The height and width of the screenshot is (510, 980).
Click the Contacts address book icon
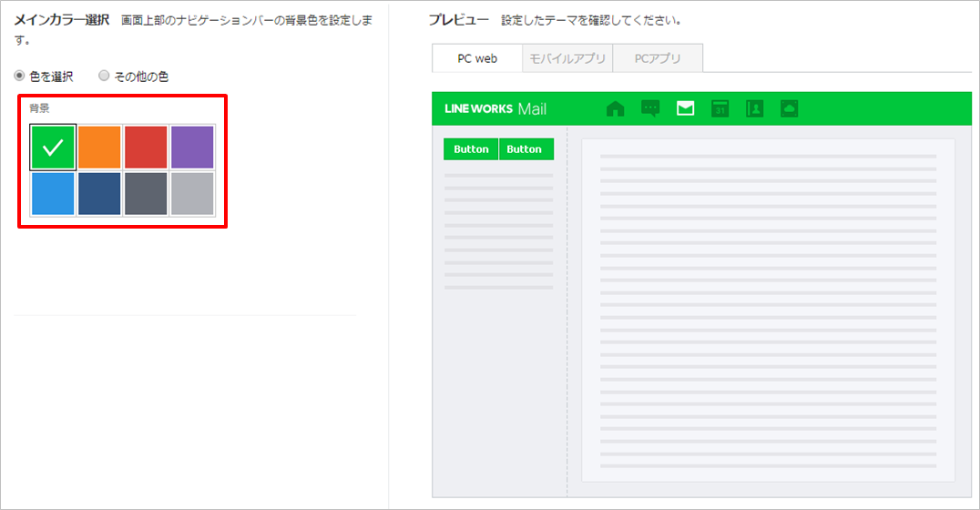pos(754,109)
